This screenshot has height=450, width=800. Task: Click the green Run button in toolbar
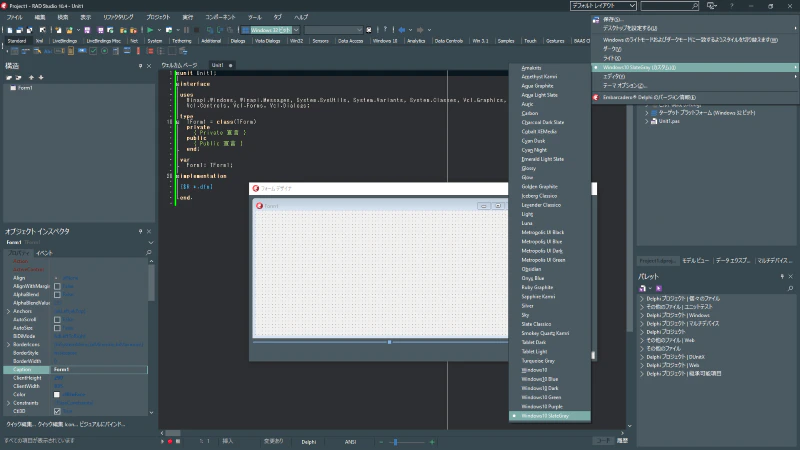150,30
